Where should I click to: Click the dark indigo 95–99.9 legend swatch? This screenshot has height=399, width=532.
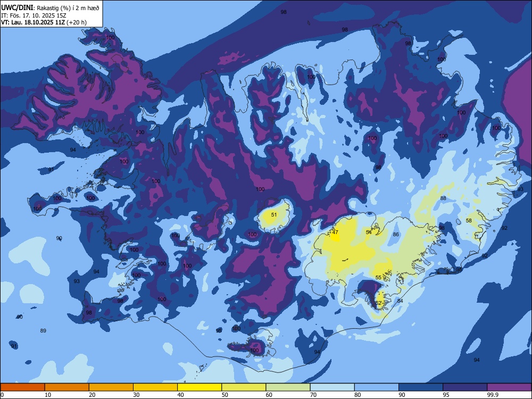pyautogui.click(x=465, y=387)
